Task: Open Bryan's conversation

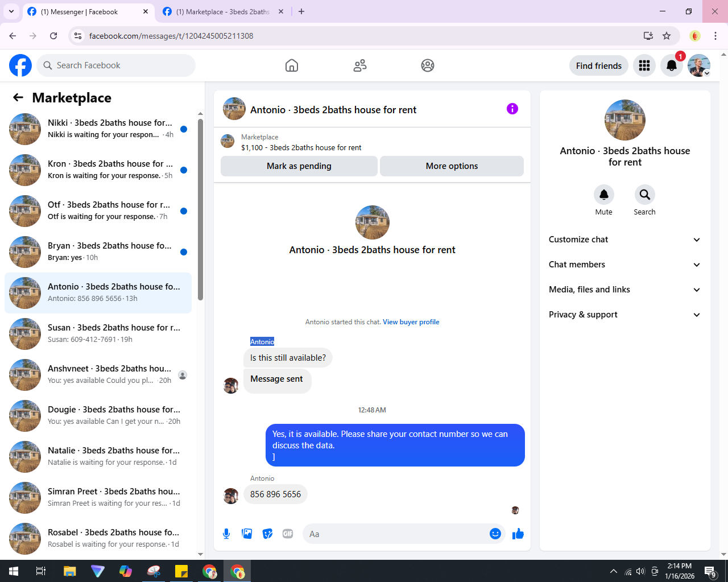Action: 98,252
